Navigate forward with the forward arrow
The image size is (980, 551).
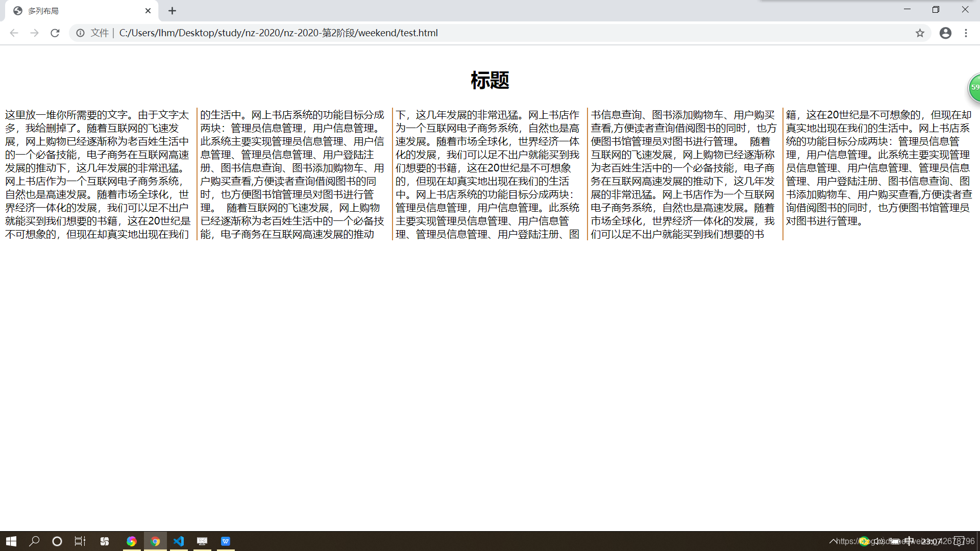(34, 33)
